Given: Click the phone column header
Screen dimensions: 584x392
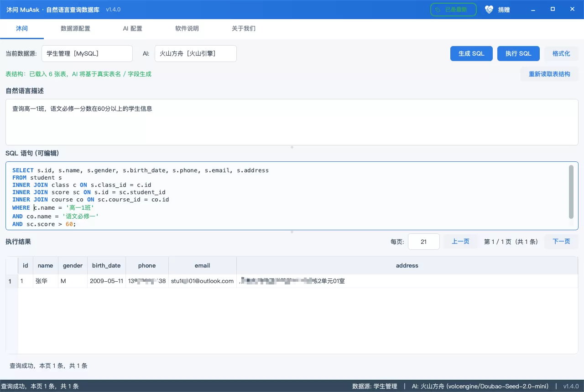Looking at the screenshot, I should 147,265.
